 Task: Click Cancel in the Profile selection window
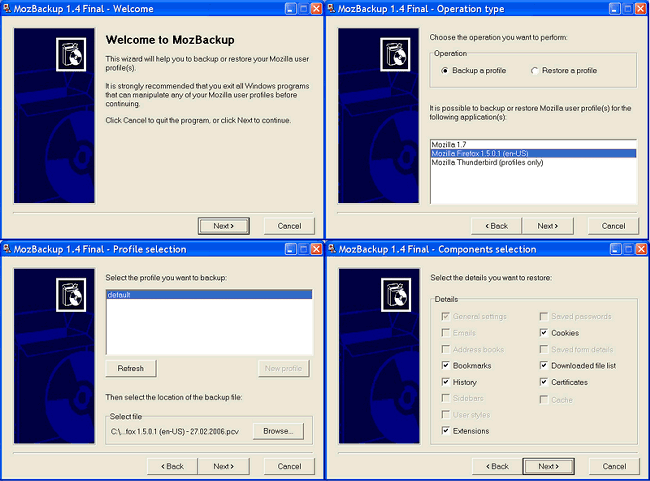pyautogui.click(x=289, y=466)
